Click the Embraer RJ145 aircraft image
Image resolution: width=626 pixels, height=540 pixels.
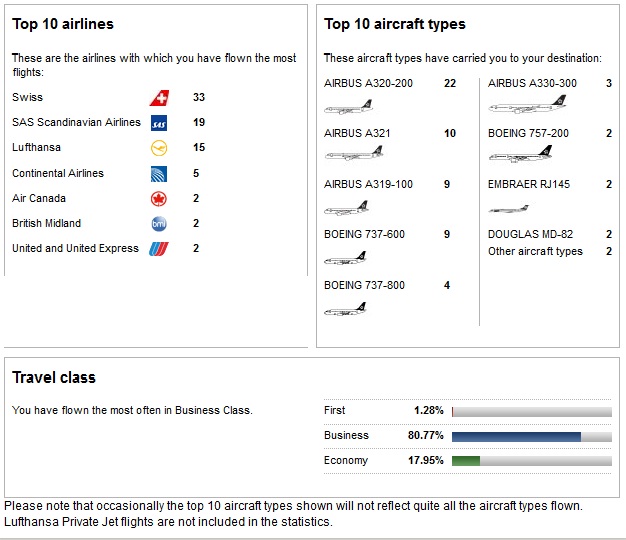click(x=508, y=209)
